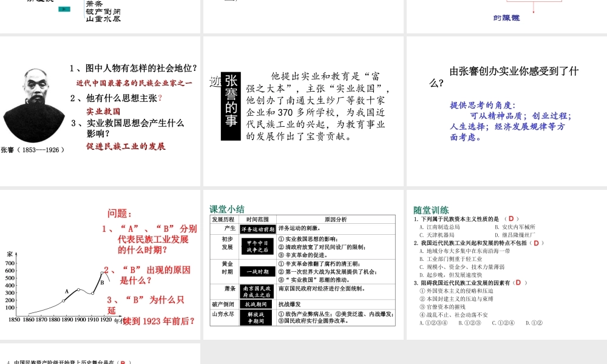Click the black vertical 张謇的事 label
This screenshot has width=607, height=364.
[x=231, y=106]
